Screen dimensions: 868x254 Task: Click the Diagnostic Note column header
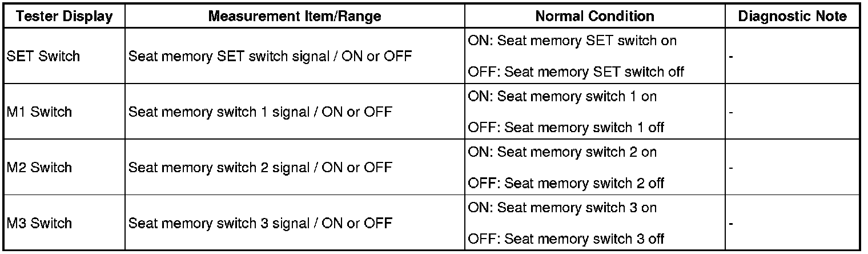click(x=792, y=17)
